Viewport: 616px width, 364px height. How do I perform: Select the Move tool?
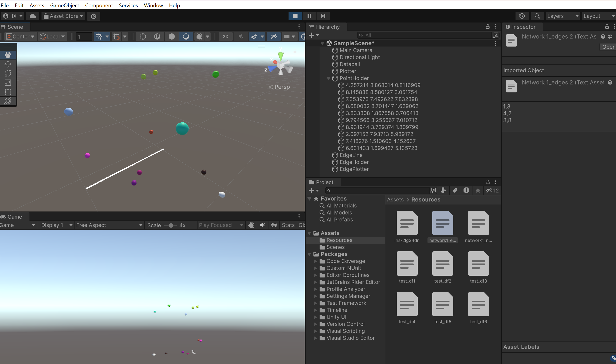pos(8,64)
